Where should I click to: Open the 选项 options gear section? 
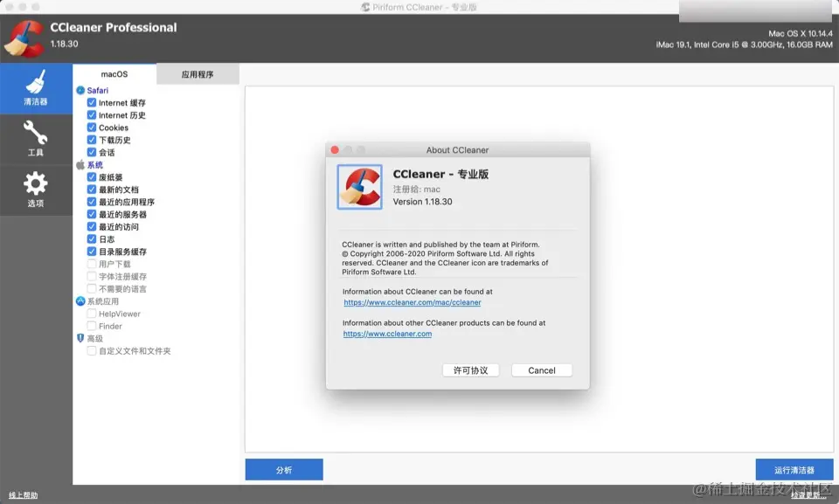pyautogui.click(x=36, y=190)
